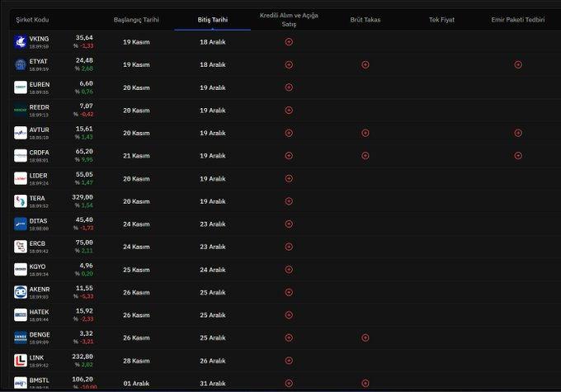
Task: Open the LIDER stock link
Action: coord(38,176)
